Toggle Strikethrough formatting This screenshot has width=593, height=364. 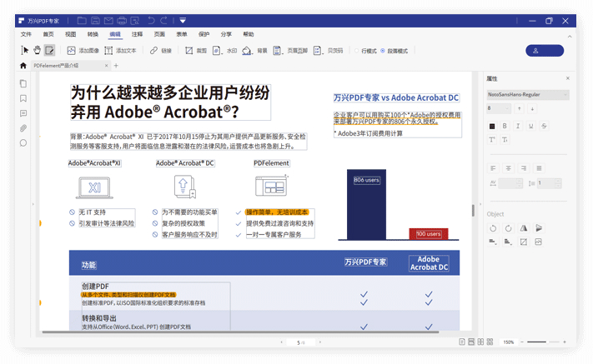(x=544, y=126)
